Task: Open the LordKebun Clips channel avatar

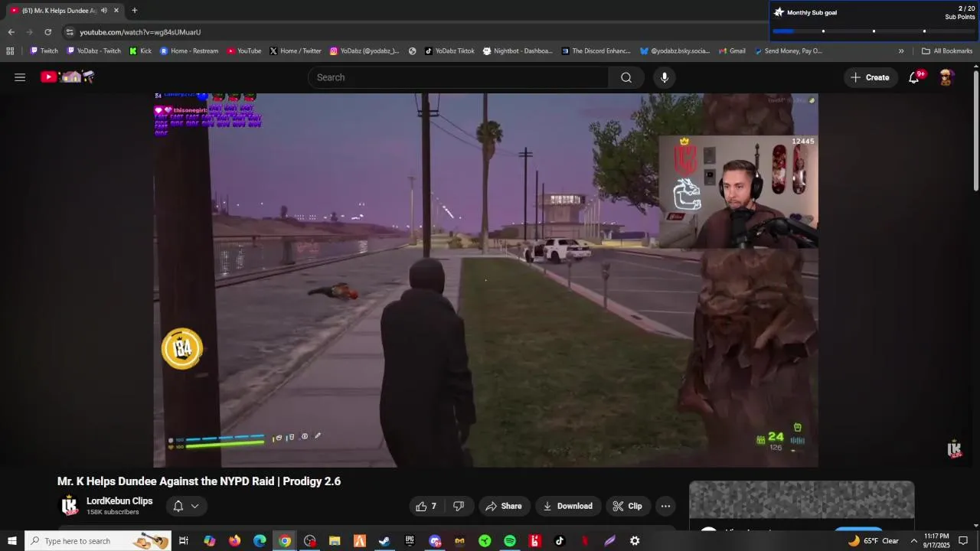Action: point(70,506)
